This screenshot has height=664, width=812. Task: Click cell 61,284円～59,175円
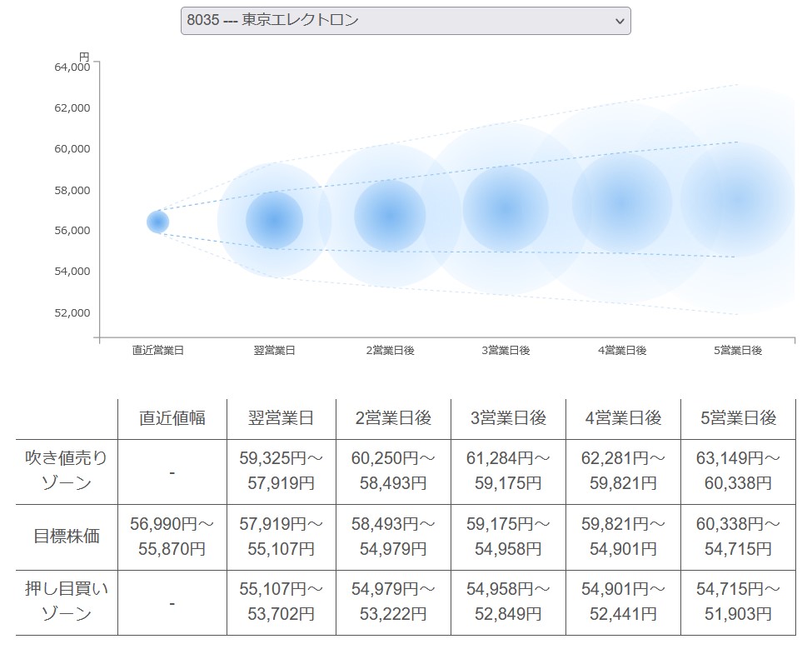tap(509, 471)
